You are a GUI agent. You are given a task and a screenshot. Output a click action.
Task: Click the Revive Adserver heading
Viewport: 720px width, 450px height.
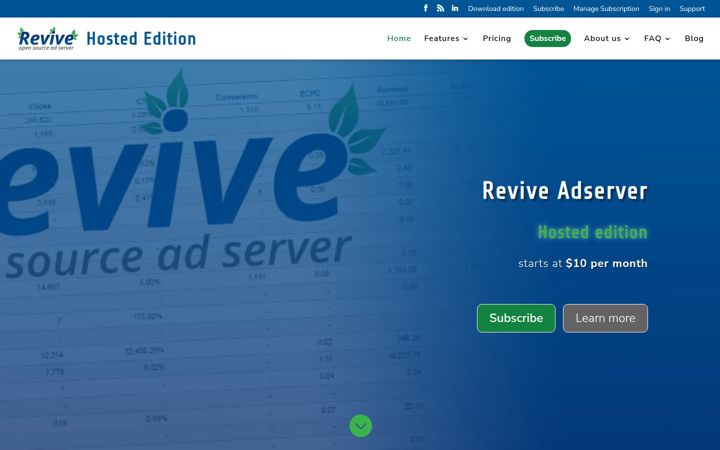564,191
